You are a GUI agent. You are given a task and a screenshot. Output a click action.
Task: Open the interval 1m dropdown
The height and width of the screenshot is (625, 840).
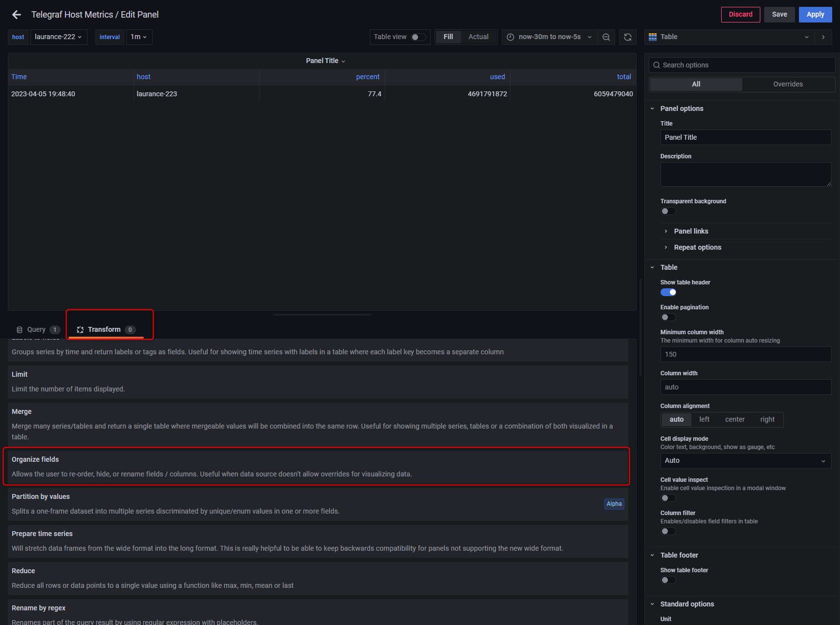click(x=139, y=37)
